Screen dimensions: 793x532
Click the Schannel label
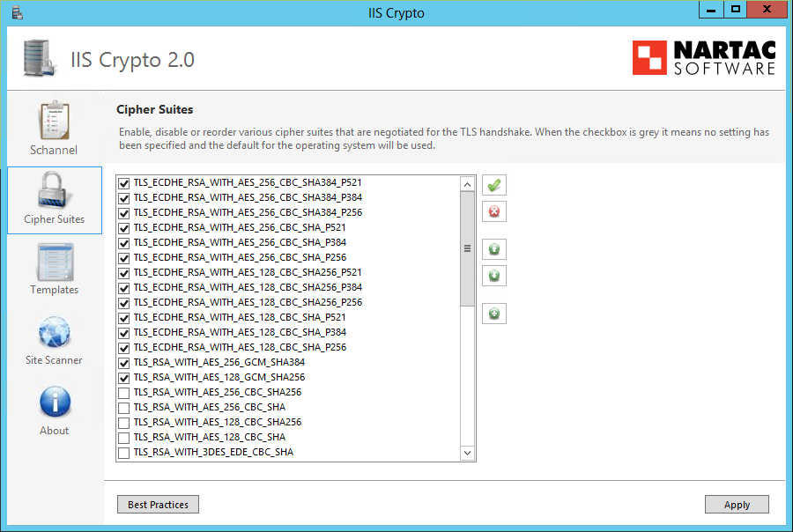click(x=54, y=151)
